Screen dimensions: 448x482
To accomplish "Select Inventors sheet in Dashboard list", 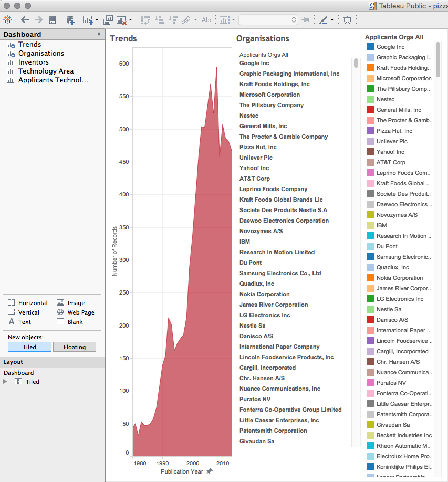I will 34,62.
